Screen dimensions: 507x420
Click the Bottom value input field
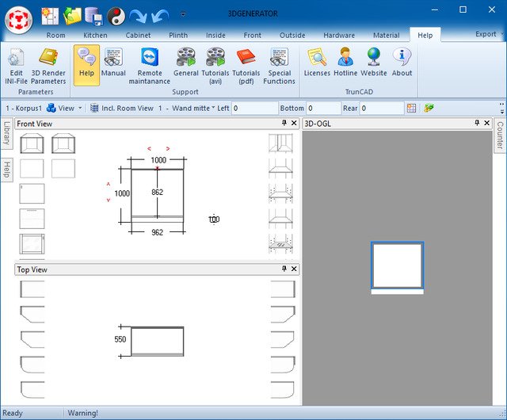click(x=323, y=108)
